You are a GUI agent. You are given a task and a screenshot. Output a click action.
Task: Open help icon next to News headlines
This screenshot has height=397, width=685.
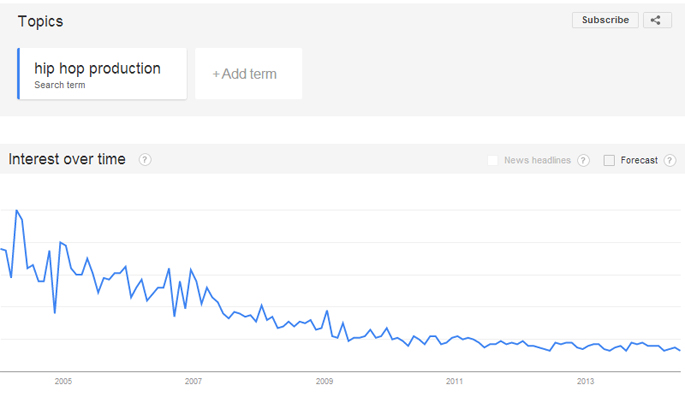click(583, 160)
